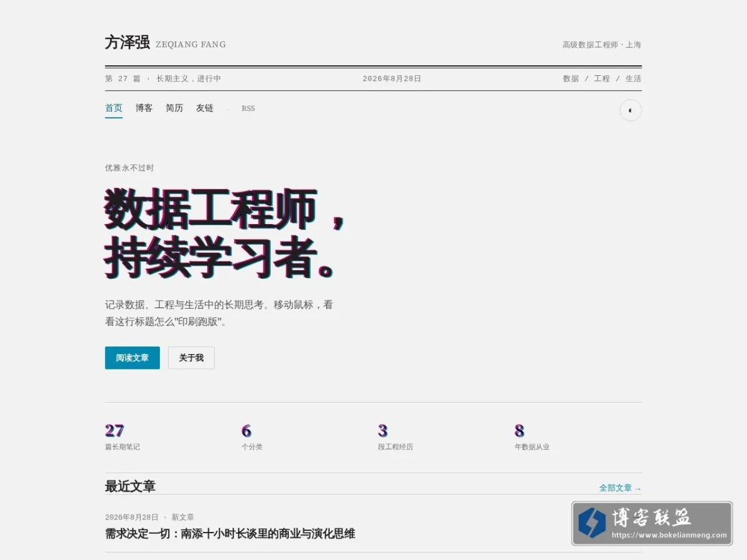This screenshot has width=747, height=560.
Task: Toggle dark mode with the round moon button
Action: point(631,110)
